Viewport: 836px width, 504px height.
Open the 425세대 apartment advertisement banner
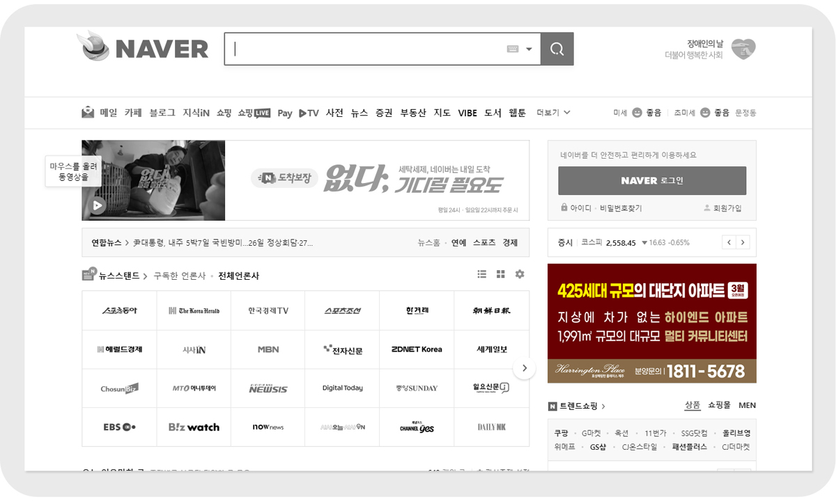coord(651,323)
